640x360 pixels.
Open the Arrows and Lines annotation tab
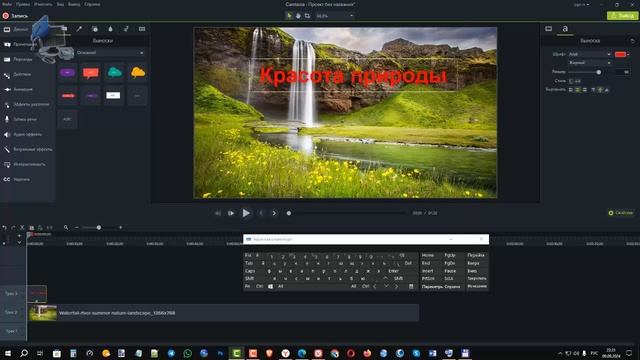tap(79, 29)
